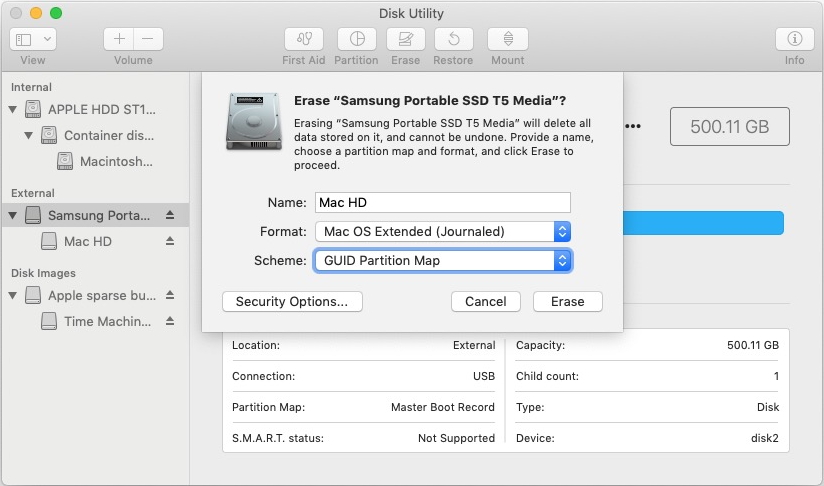Zoom window with the green button
The width and height of the screenshot is (824, 486).
click(56, 13)
